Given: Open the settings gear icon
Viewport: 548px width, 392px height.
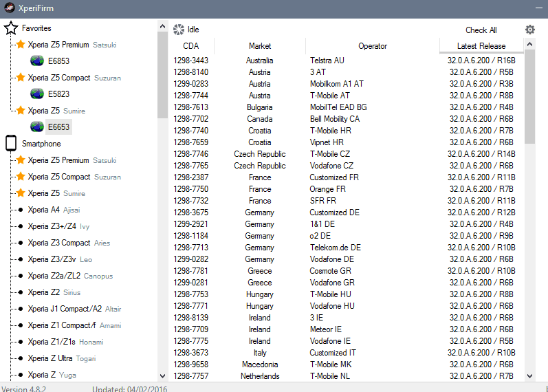Looking at the screenshot, I should click(530, 30).
